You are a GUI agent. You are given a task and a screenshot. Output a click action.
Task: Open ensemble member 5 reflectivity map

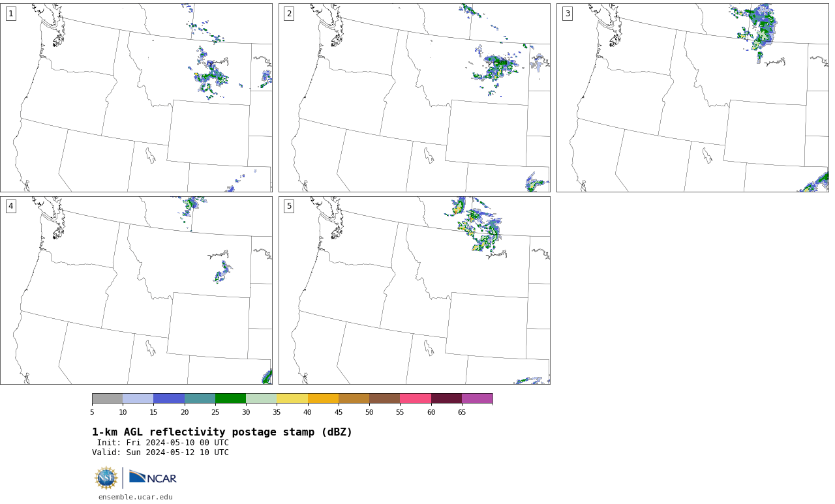(x=414, y=290)
